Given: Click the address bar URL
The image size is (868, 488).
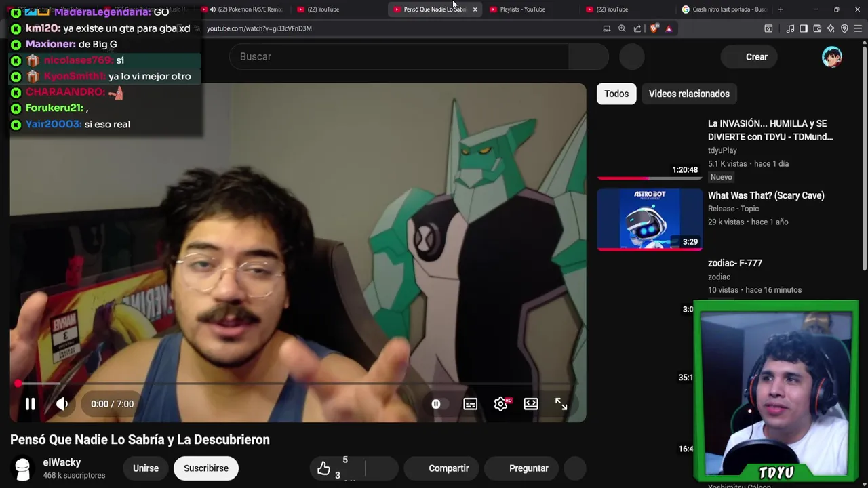Looking at the screenshot, I should (x=259, y=28).
